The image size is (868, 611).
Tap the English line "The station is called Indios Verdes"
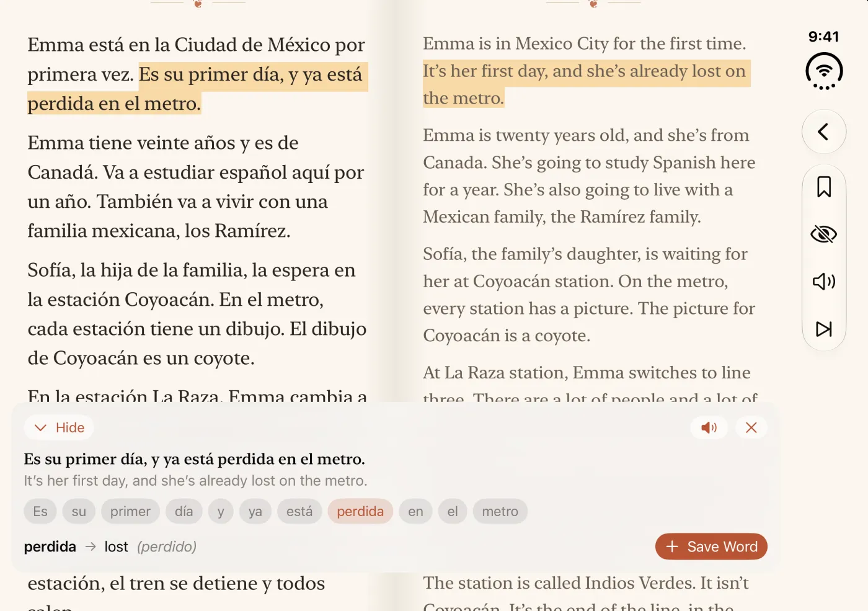click(x=585, y=583)
